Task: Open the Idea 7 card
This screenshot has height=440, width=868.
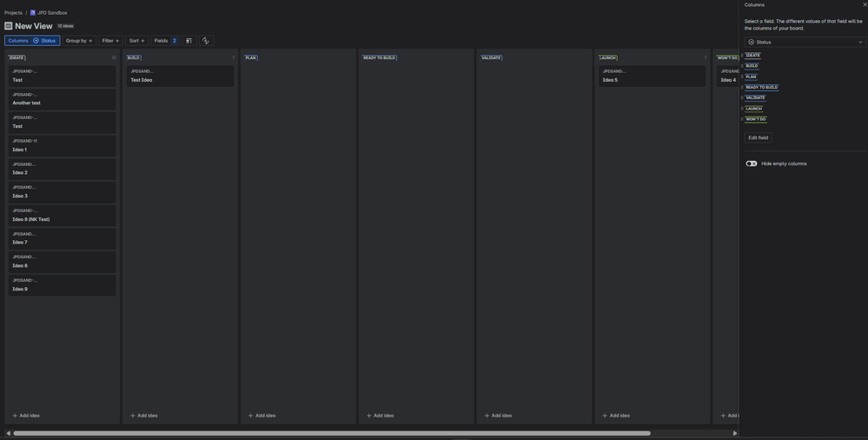Action: 62,239
